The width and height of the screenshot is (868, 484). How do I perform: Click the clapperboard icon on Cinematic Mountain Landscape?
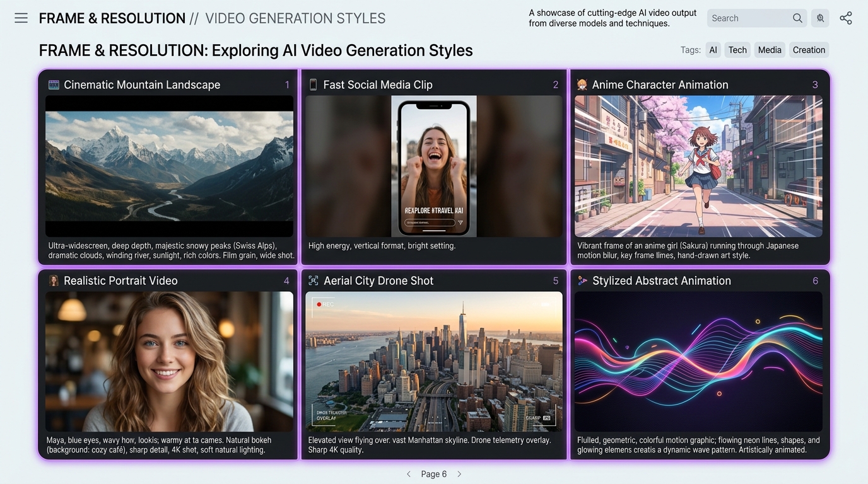tap(54, 85)
